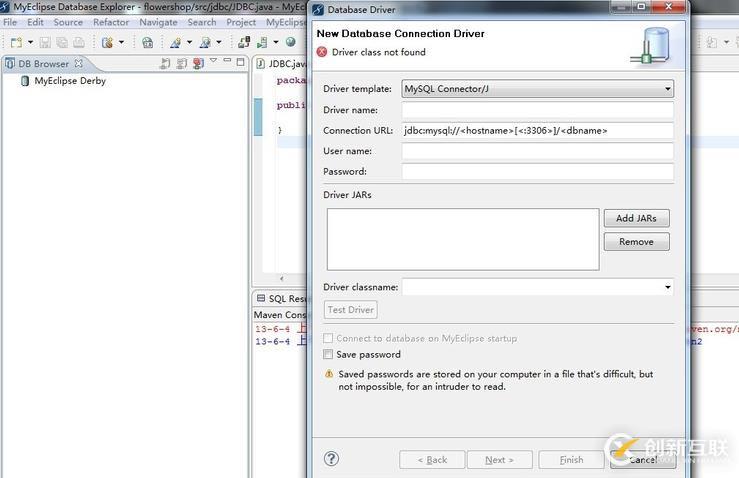
Task: Select the DB Browser view tab
Action: 43,64
